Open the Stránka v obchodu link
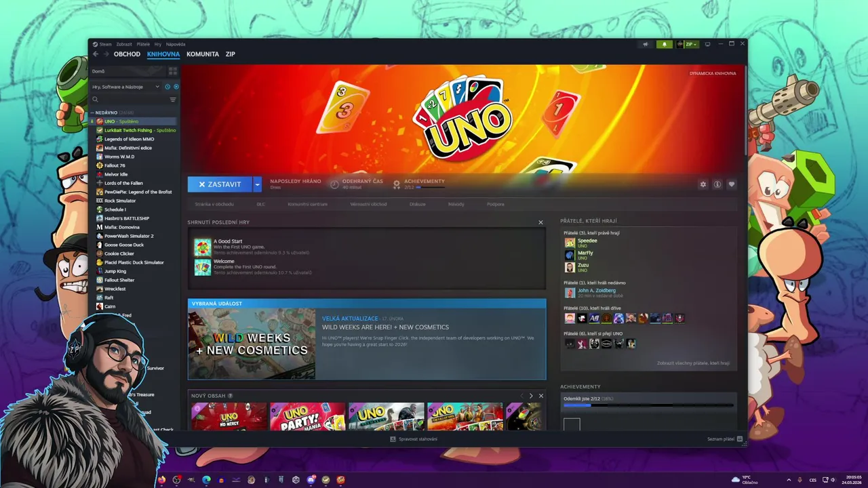The image size is (868, 488). click(x=214, y=204)
